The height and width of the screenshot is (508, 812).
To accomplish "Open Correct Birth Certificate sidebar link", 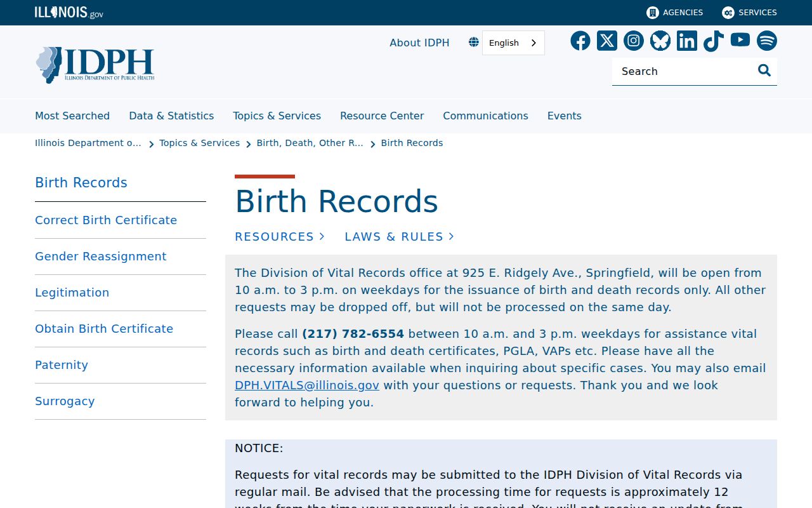I will [x=106, y=220].
